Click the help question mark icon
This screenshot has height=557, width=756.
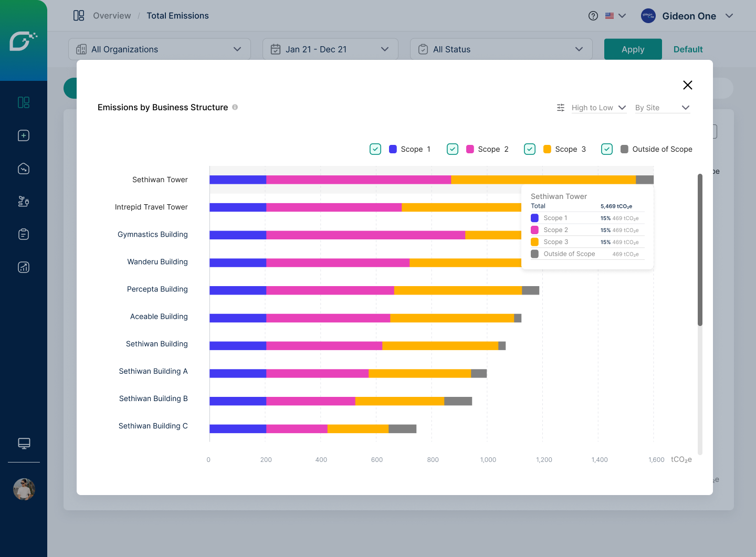593,16
